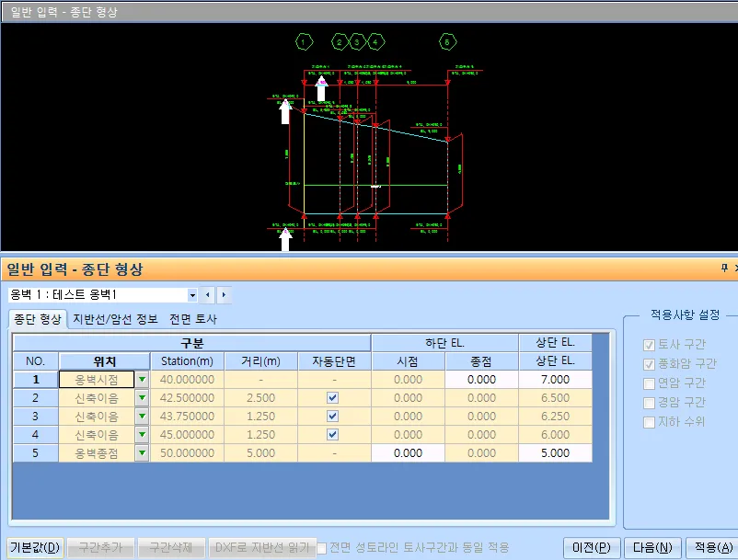738x560 pixels.
Task: Click section marker 2 in the drawing
Action: tap(340, 42)
